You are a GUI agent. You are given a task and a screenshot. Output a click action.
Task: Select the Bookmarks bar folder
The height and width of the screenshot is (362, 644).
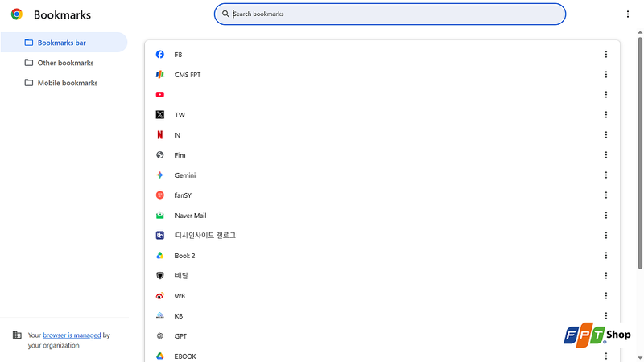[64, 43]
